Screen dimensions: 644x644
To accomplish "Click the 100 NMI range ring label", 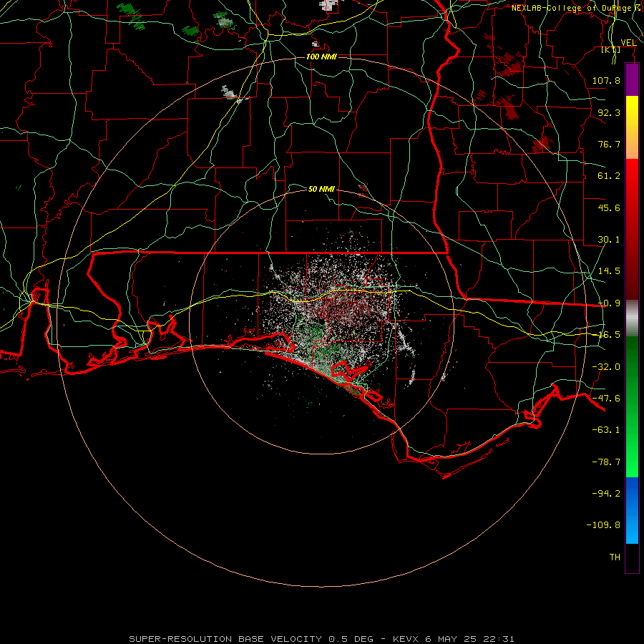I will [x=321, y=57].
